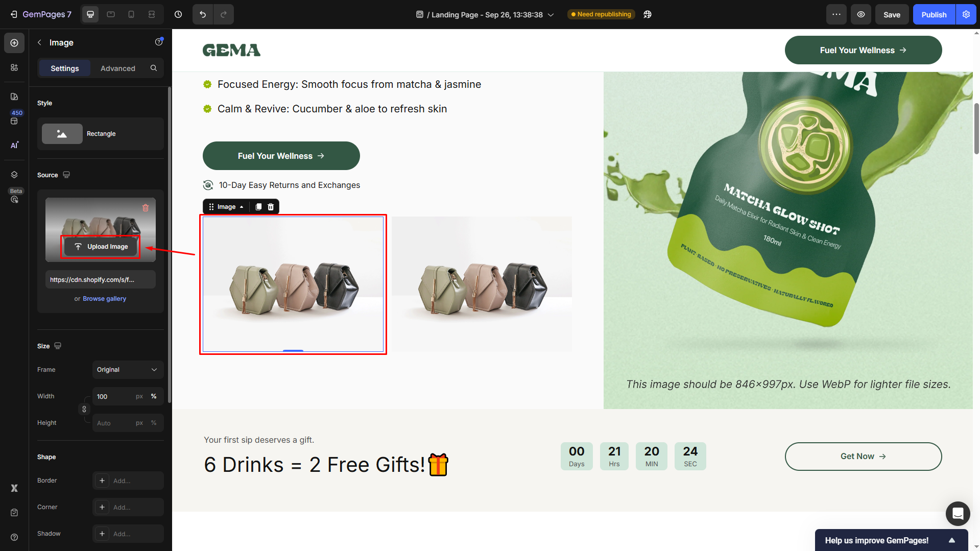
Task: Delete the source image with trash icon
Action: (x=146, y=208)
